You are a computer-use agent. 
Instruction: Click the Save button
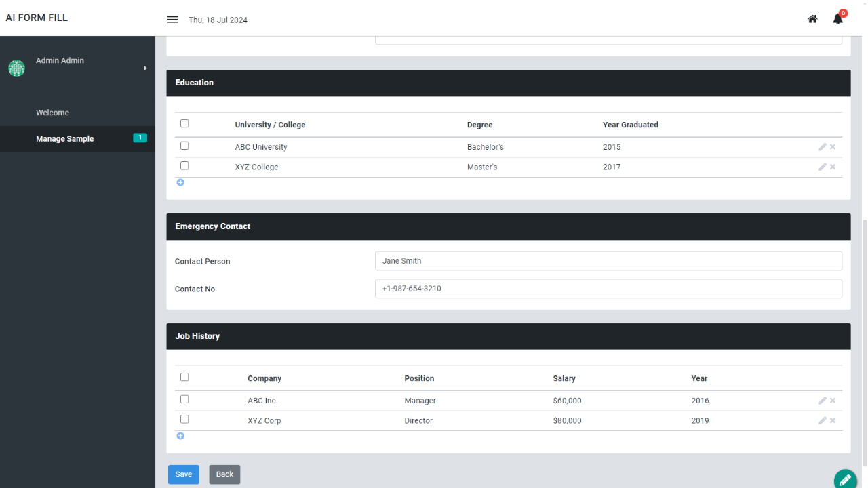[x=184, y=474]
